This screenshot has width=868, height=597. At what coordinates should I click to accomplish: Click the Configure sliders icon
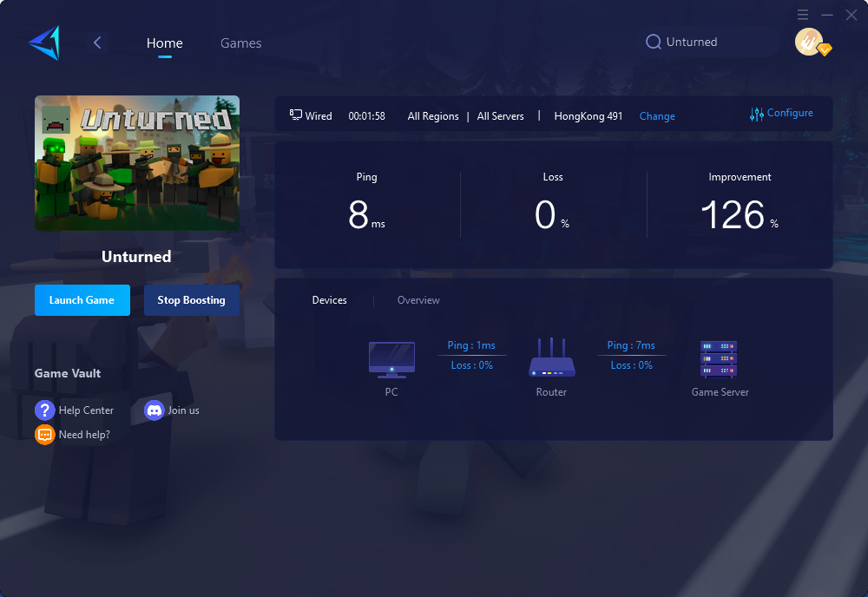757,114
